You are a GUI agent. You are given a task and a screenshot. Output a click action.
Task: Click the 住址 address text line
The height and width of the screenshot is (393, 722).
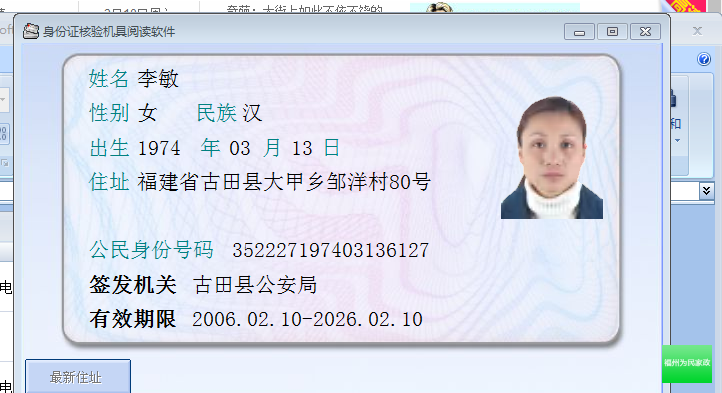pyautogui.click(x=284, y=182)
